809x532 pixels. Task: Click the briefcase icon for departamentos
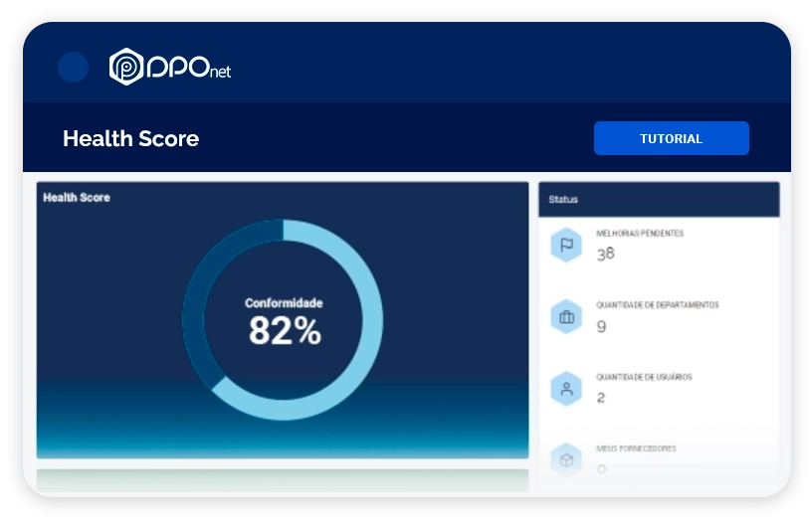(566, 316)
